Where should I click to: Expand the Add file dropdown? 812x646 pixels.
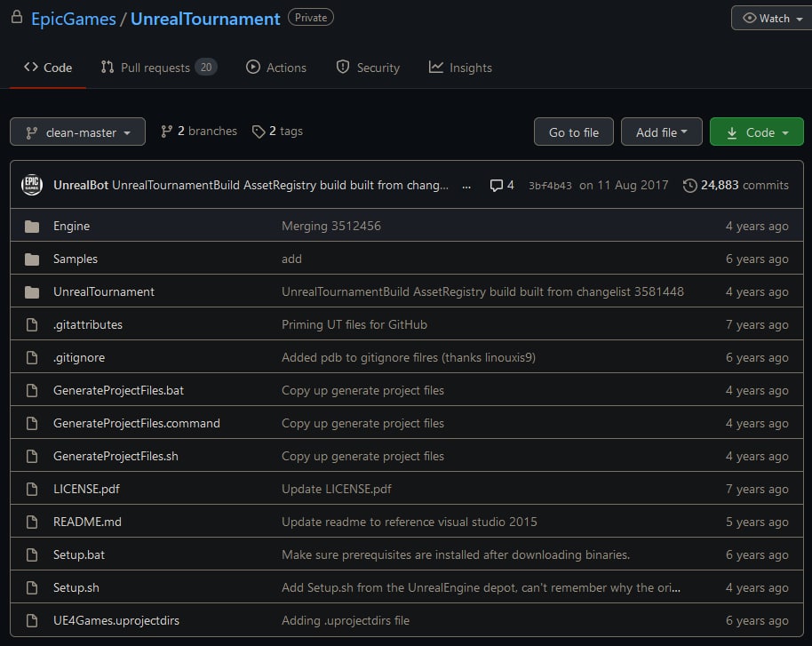point(661,132)
